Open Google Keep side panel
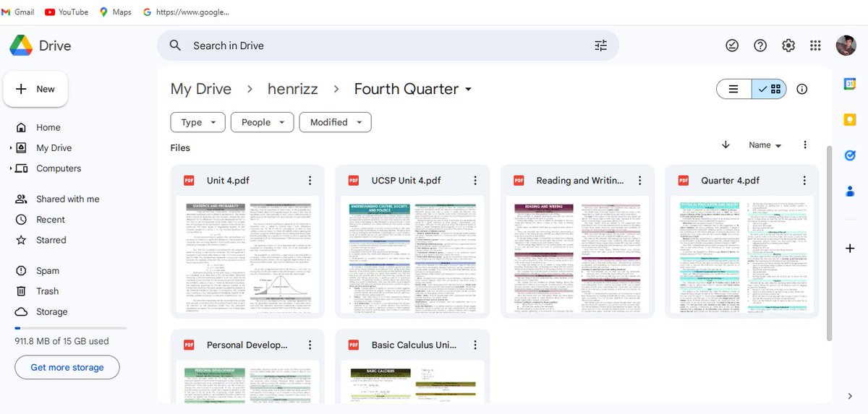868x414 pixels. (850, 119)
